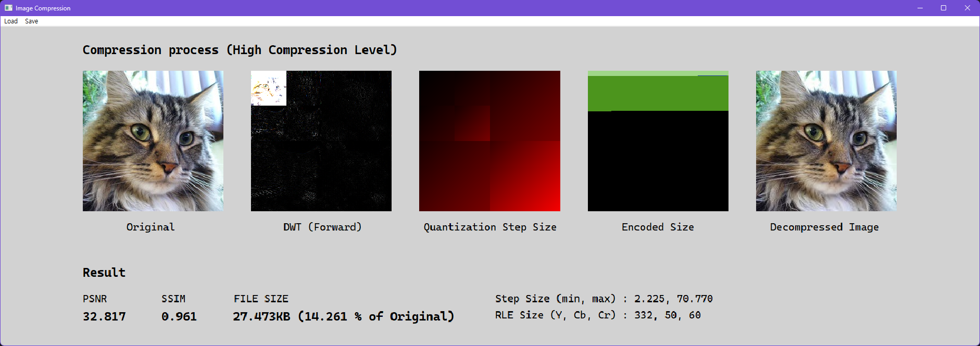Close the Image Compression window
This screenshot has height=346, width=980.
click(968, 8)
